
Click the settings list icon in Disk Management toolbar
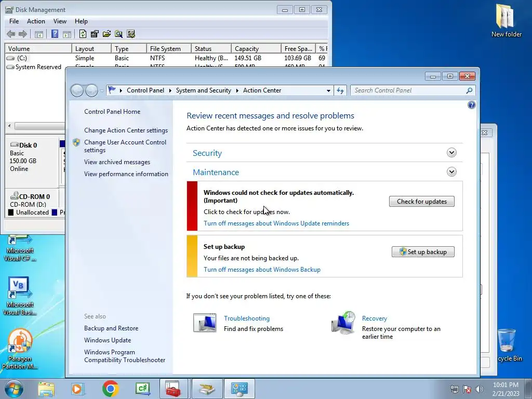(131, 34)
